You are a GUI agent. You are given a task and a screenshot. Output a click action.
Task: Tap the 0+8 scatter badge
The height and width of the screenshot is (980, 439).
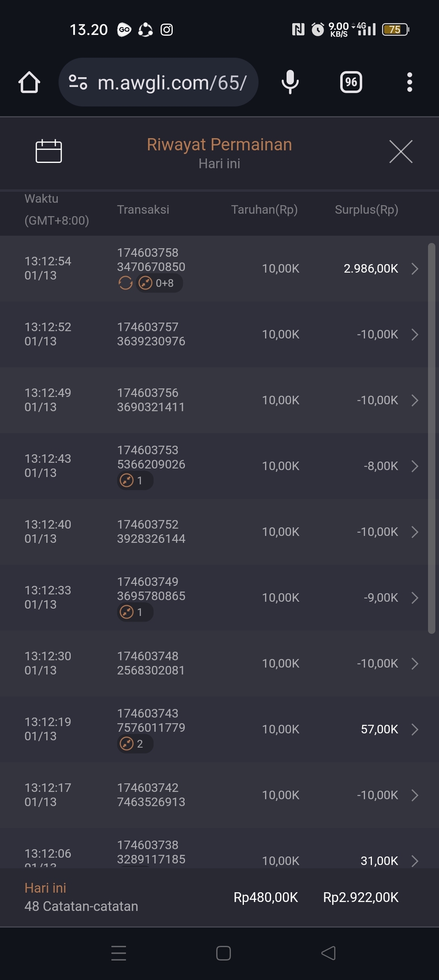[x=159, y=283]
